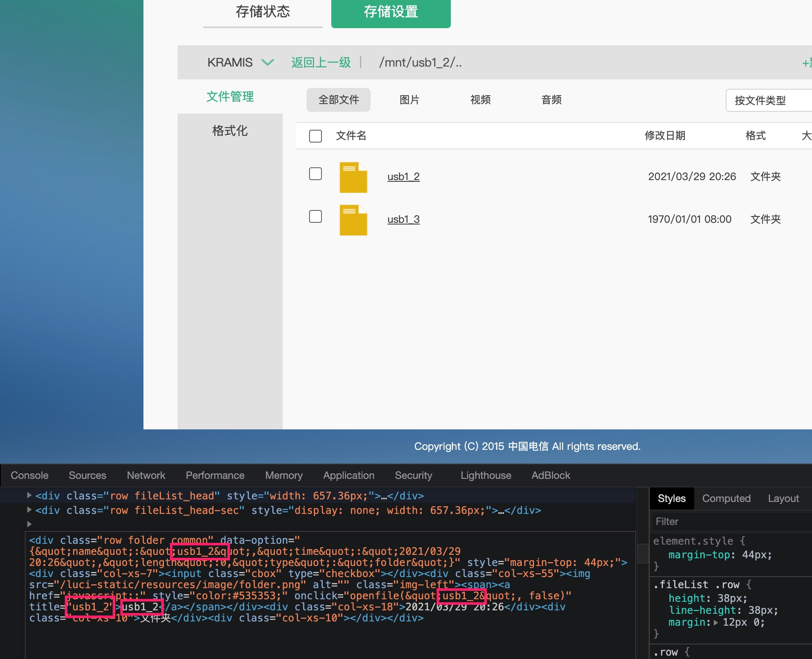
Task: Click the date 2021/03/29 20:26
Action: (x=692, y=177)
